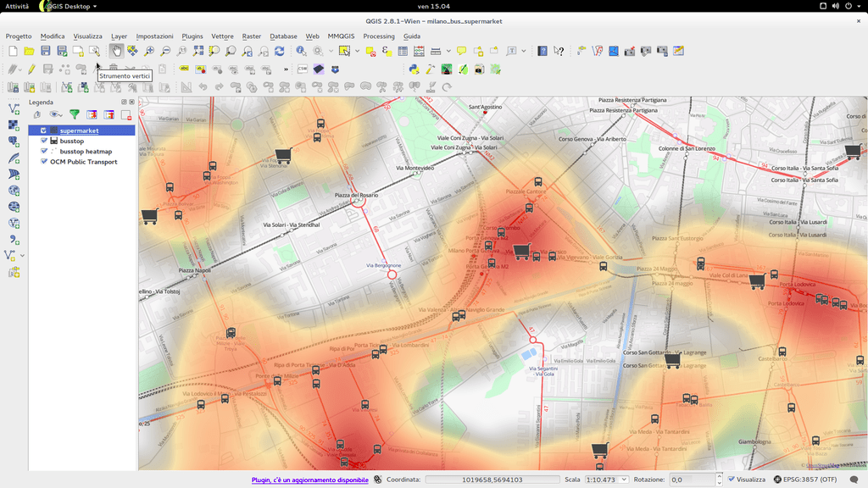Viewport: 868px width, 488px height.
Task: Toggle editing with the yellow pencil icon
Action: tap(31, 69)
